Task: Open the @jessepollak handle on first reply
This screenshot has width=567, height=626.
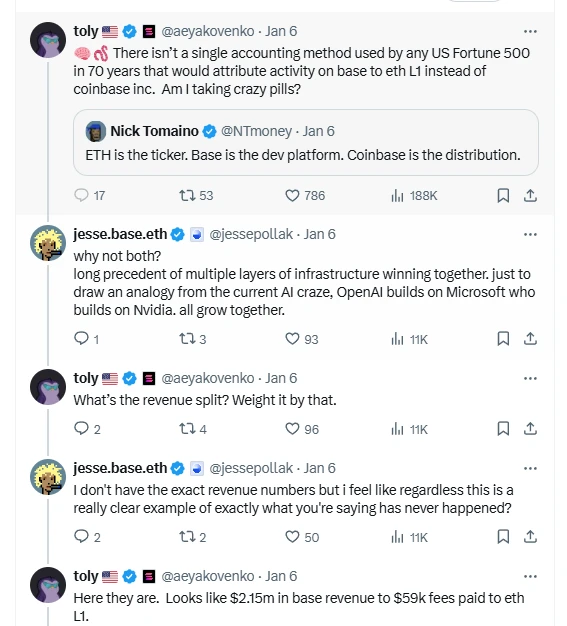Action: (x=251, y=234)
